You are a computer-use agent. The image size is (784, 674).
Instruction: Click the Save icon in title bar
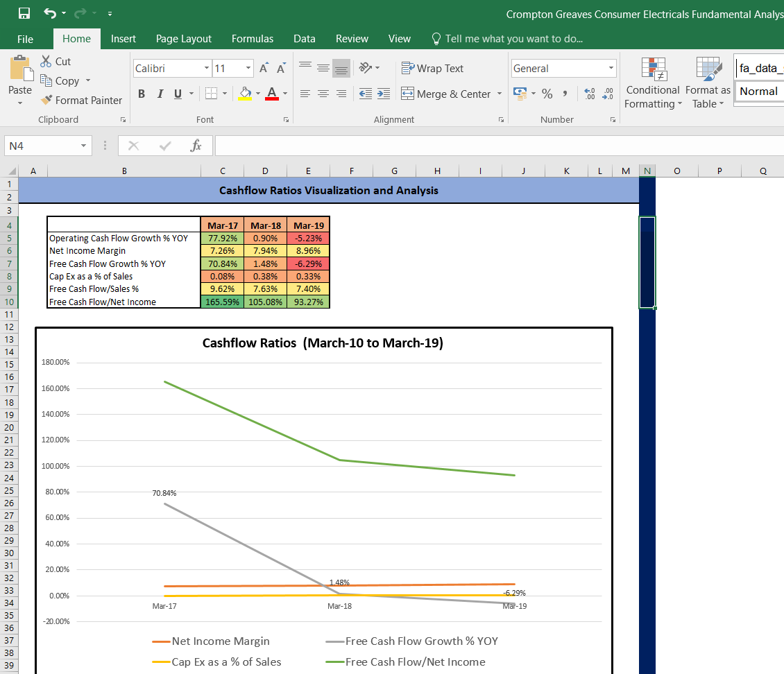click(x=24, y=13)
